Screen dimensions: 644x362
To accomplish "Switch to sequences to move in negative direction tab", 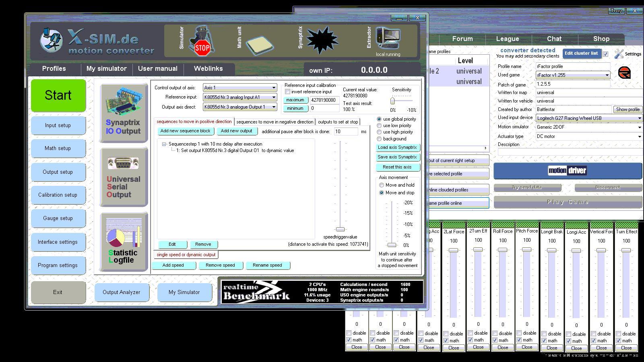I will coord(275,122).
